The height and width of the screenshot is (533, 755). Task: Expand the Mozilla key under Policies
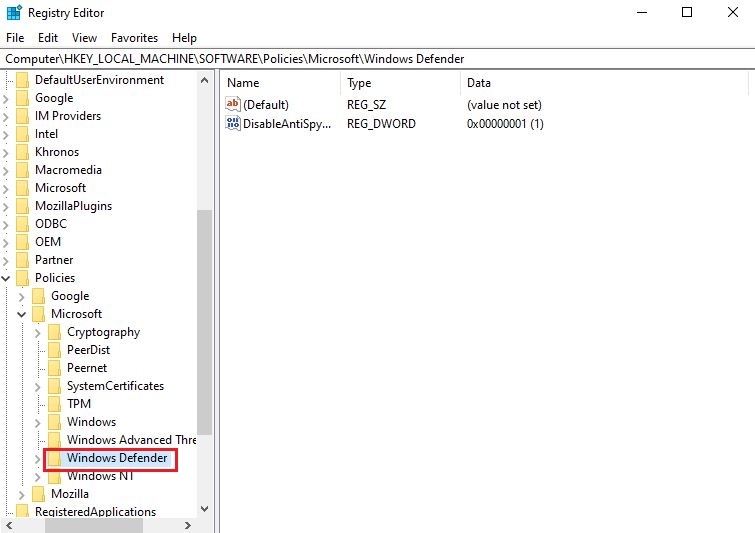[22, 495]
